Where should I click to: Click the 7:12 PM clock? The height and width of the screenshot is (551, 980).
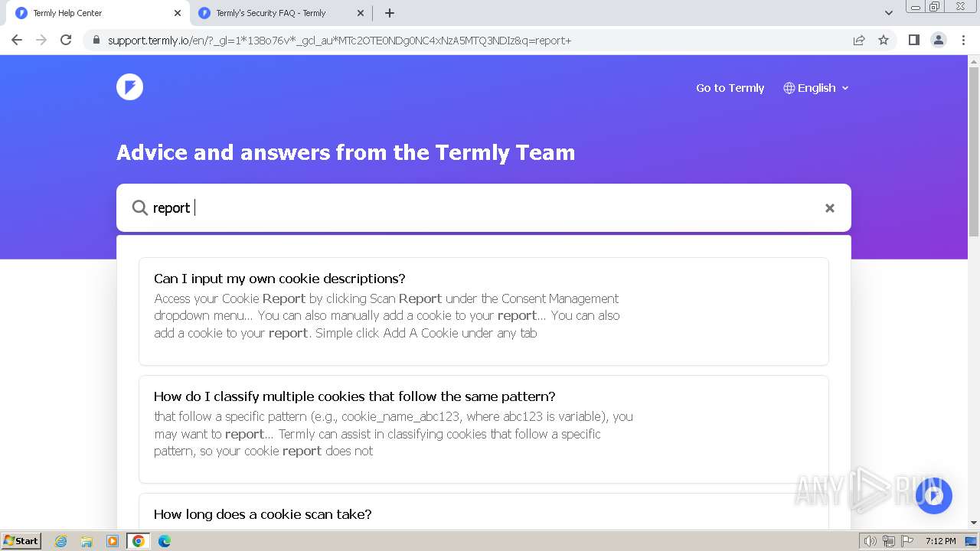[940, 541]
